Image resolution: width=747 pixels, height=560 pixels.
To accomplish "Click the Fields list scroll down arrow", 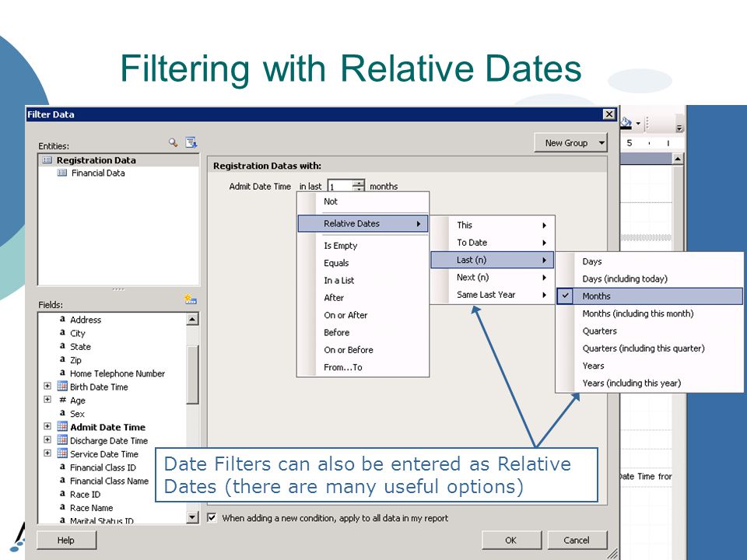I will pos(192,517).
